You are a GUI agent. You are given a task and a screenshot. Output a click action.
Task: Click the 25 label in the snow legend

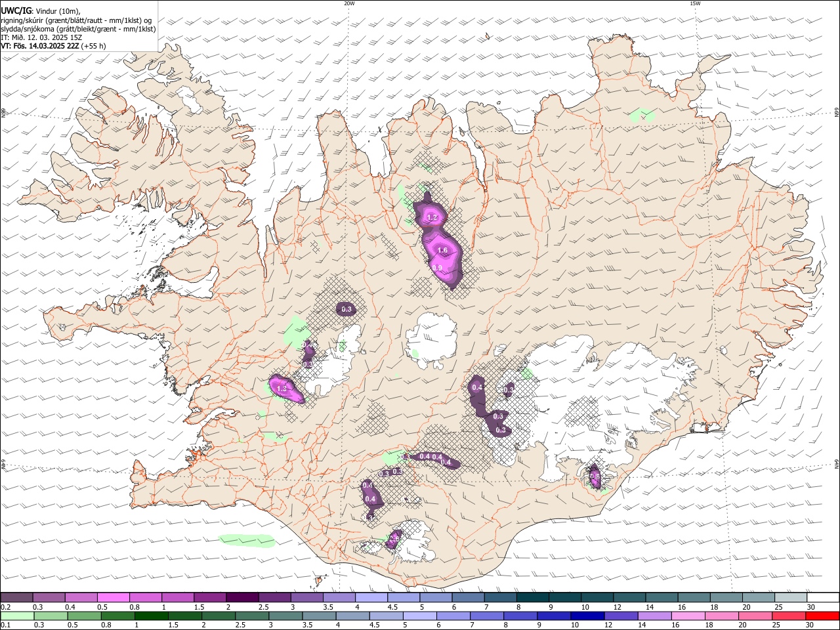tap(778, 607)
